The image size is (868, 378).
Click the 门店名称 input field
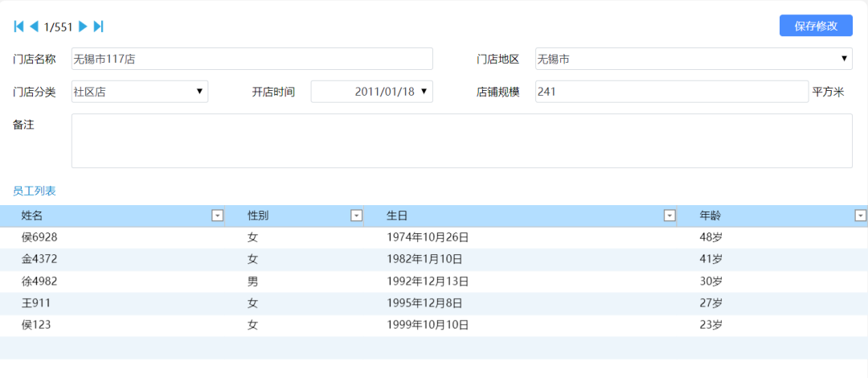252,59
